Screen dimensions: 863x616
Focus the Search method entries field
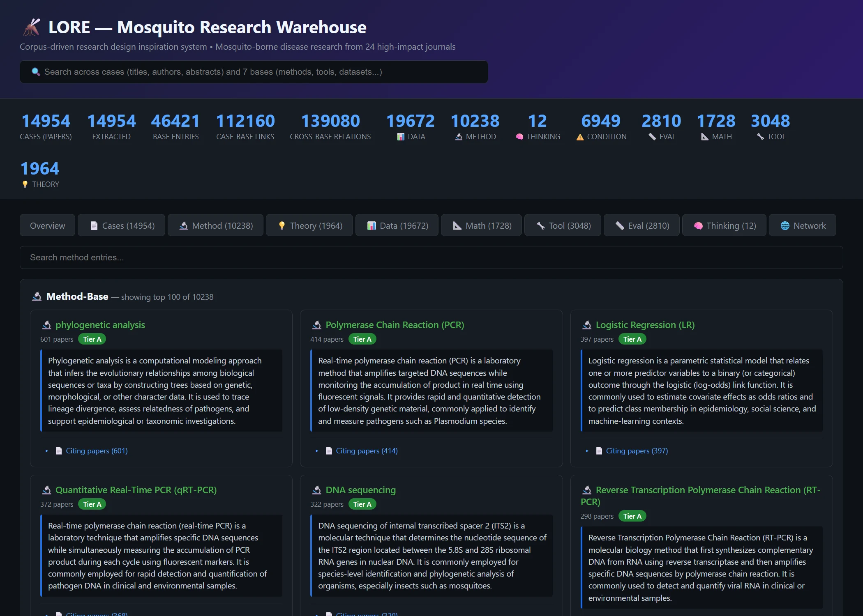tap(431, 257)
